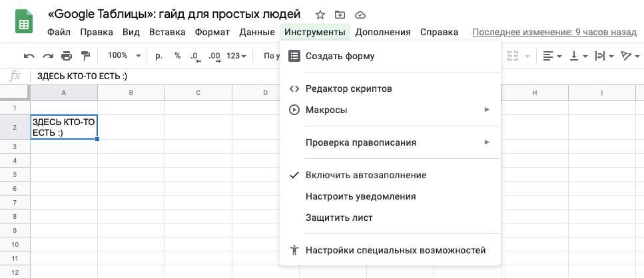The image size is (644, 278).
Task: Move document using the folder icon
Action: tap(340, 15)
